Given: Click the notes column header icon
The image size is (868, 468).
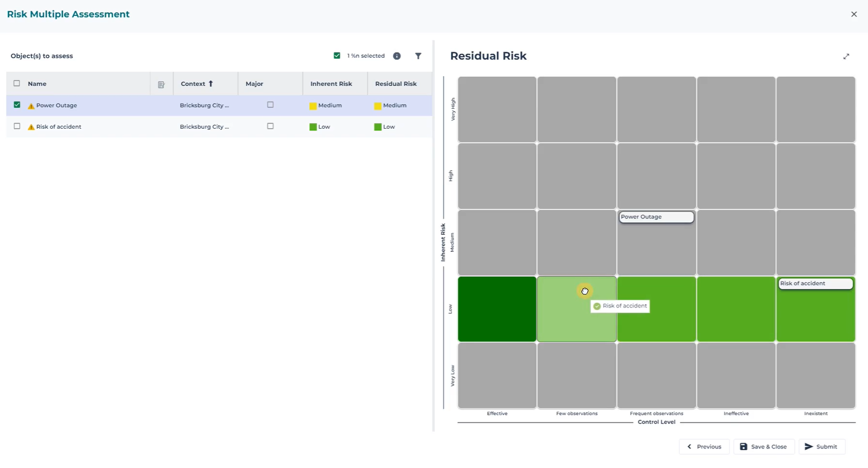Looking at the screenshot, I should [161, 84].
